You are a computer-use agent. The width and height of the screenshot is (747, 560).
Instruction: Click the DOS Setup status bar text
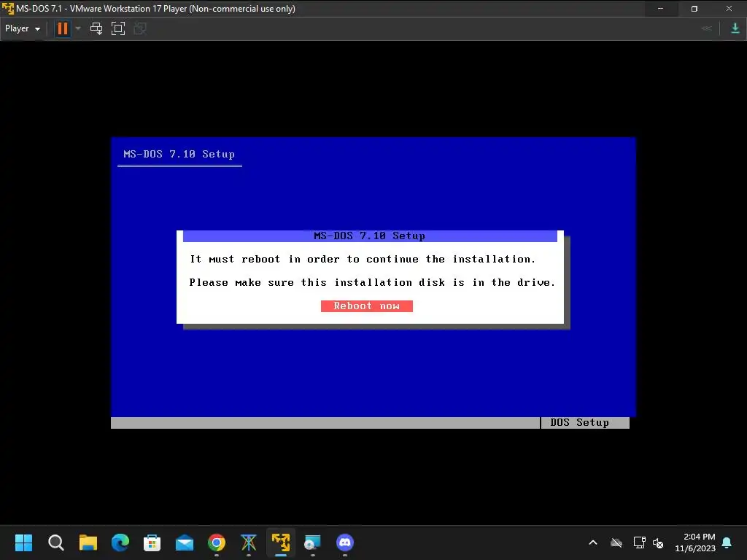[x=579, y=422]
